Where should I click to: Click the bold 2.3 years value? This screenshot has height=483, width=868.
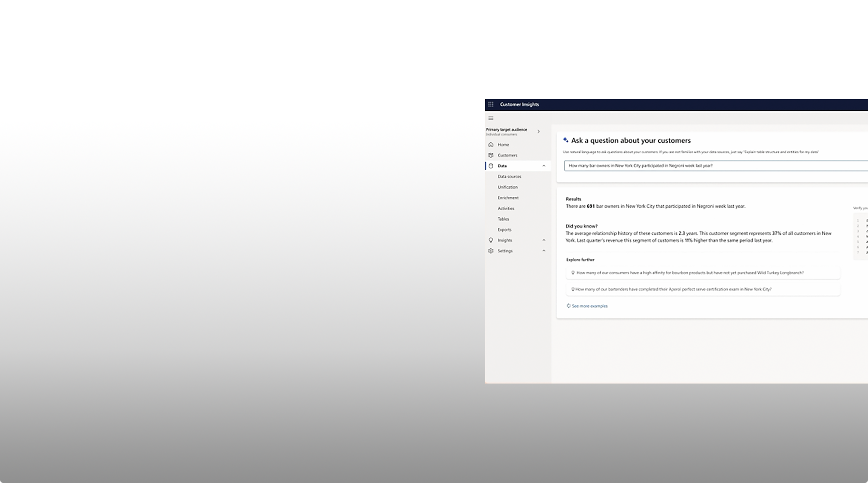(x=681, y=233)
